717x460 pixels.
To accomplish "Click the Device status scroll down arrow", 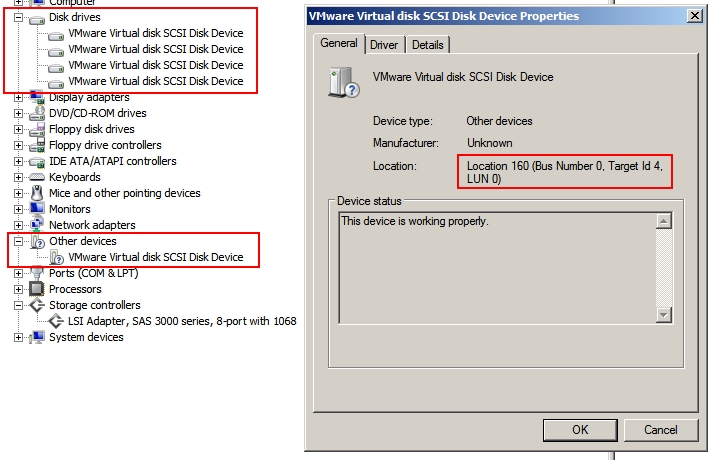I will tap(663, 315).
